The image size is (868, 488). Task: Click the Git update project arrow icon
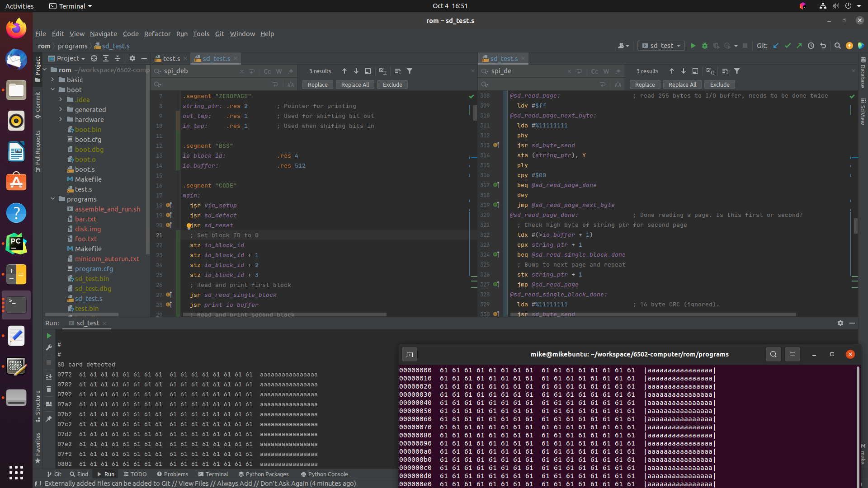click(776, 46)
